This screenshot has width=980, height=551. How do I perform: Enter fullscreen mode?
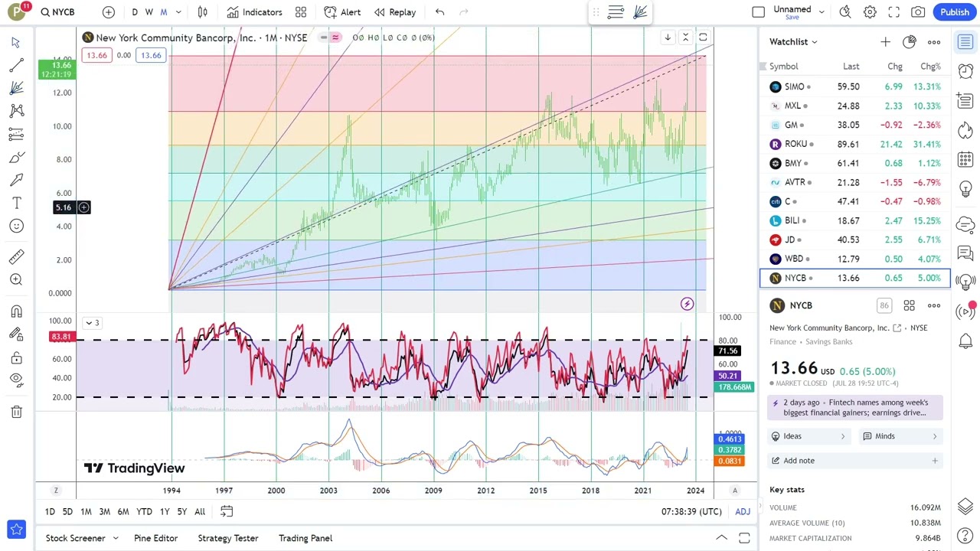point(894,12)
